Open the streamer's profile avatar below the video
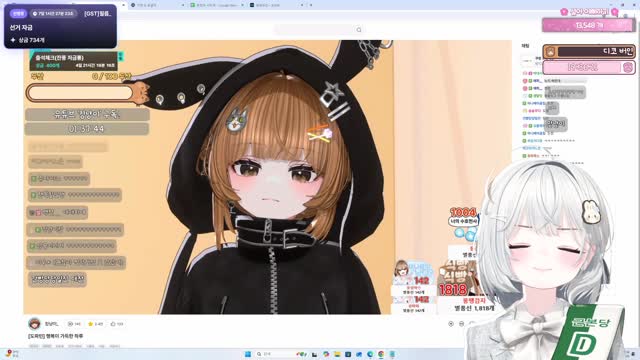Image resolution: width=640 pixels, height=360 pixels. coord(34,323)
